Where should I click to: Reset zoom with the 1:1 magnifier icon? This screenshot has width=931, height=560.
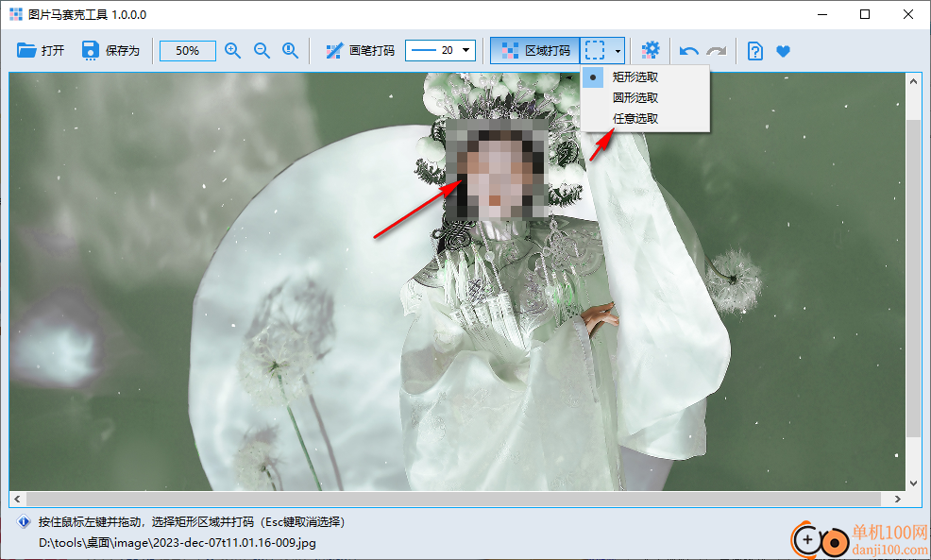pos(290,50)
